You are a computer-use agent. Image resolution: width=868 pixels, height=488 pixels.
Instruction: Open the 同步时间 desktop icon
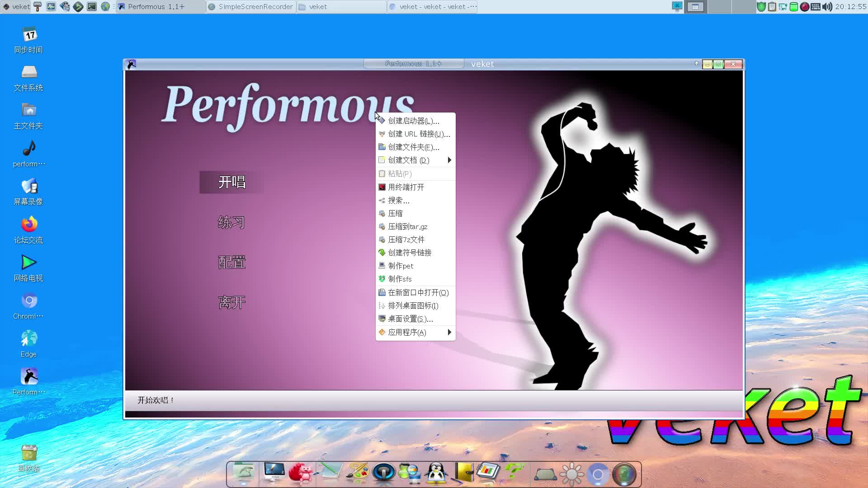28,40
